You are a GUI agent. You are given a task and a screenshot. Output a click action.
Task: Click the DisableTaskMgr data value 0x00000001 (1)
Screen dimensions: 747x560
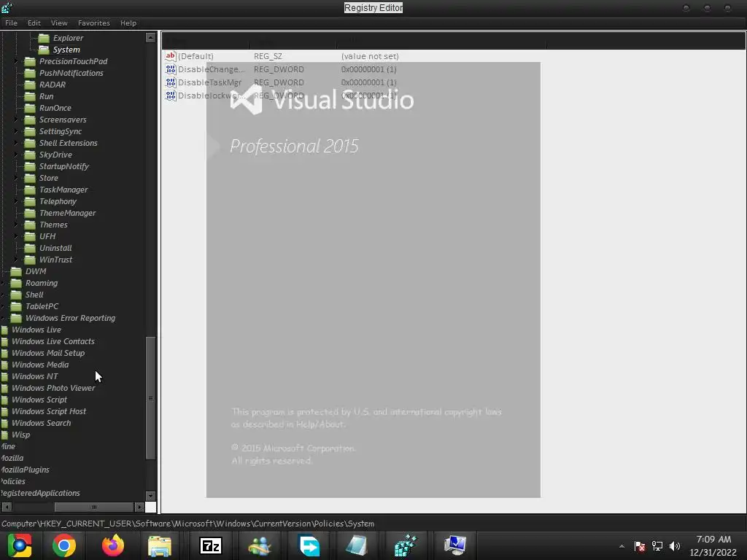pyautogui.click(x=368, y=82)
